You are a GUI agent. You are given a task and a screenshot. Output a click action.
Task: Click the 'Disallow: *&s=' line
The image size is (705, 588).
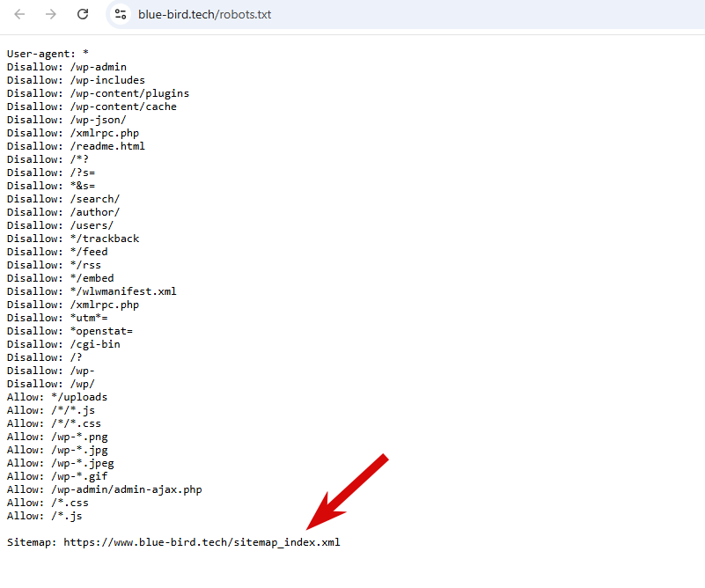click(x=51, y=186)
